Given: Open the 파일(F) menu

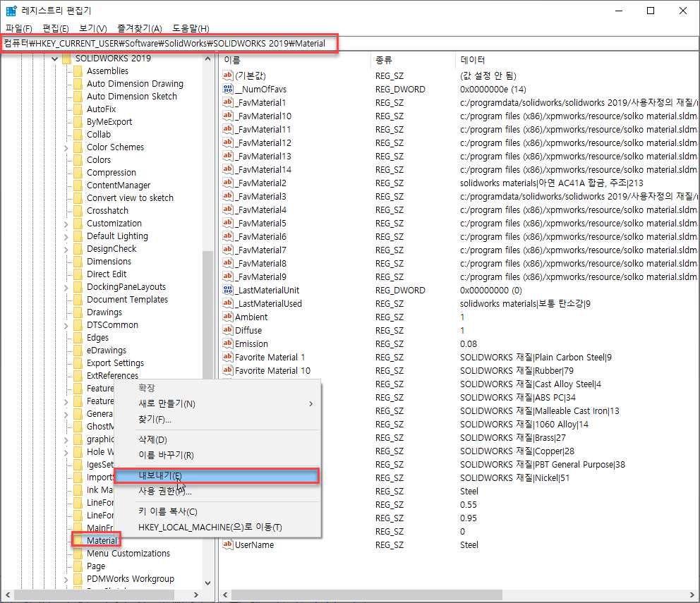Looking at the screenshot, I should (19, 29).
